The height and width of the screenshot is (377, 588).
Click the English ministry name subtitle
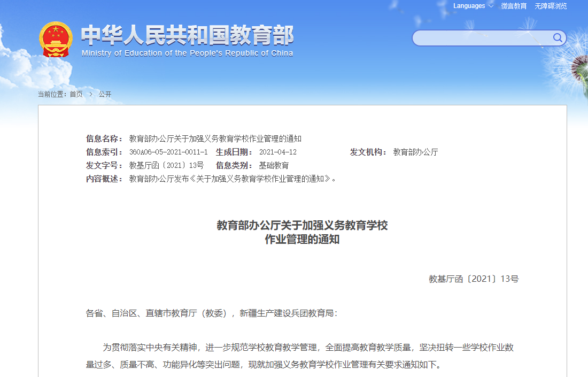coord(187,53)
